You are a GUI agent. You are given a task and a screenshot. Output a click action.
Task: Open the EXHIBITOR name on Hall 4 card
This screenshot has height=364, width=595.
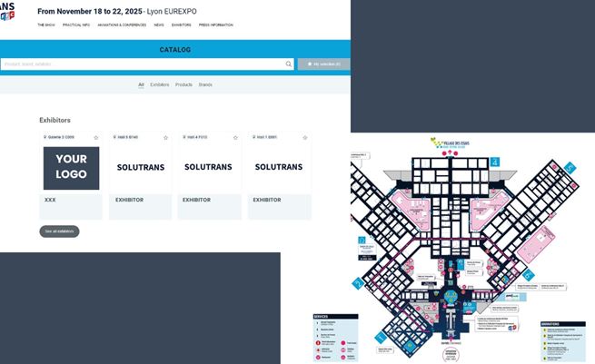[196, 200]
